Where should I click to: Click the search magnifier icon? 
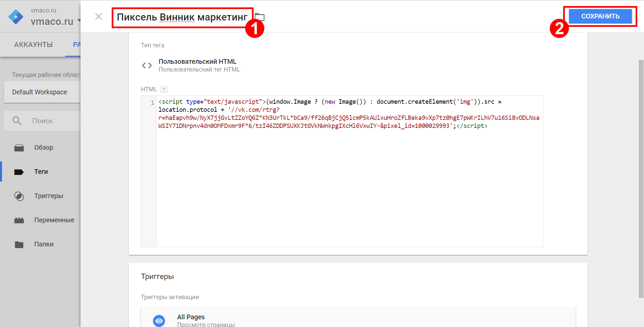coord(17,121)
